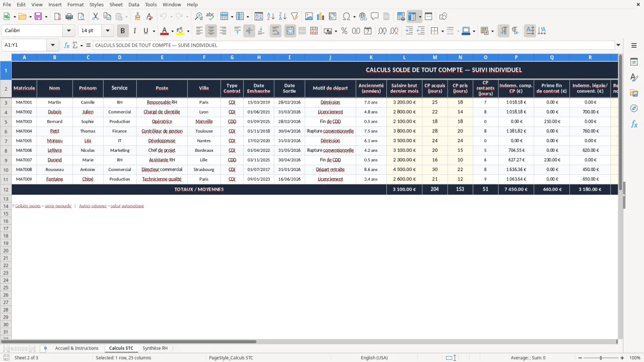The image size is (644, 362).
Task: Open the font color dropdown arrow
Action: point(172,31)
